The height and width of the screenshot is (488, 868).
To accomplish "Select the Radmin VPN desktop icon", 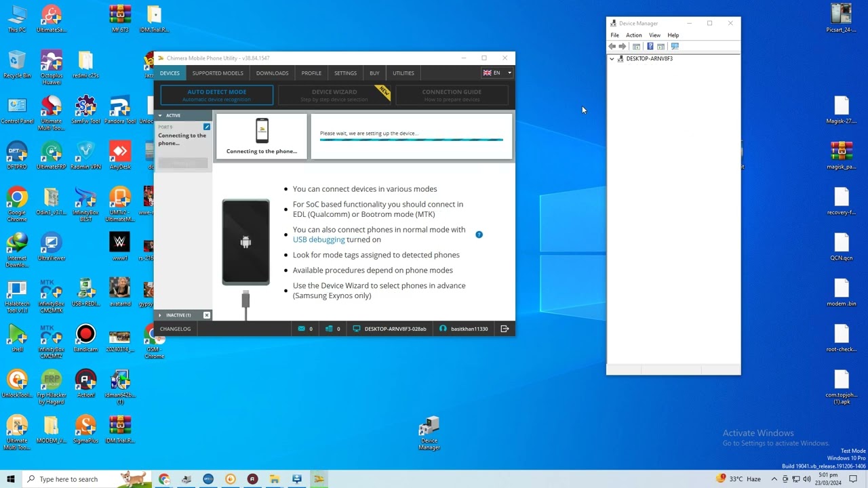I will (85, 155).
